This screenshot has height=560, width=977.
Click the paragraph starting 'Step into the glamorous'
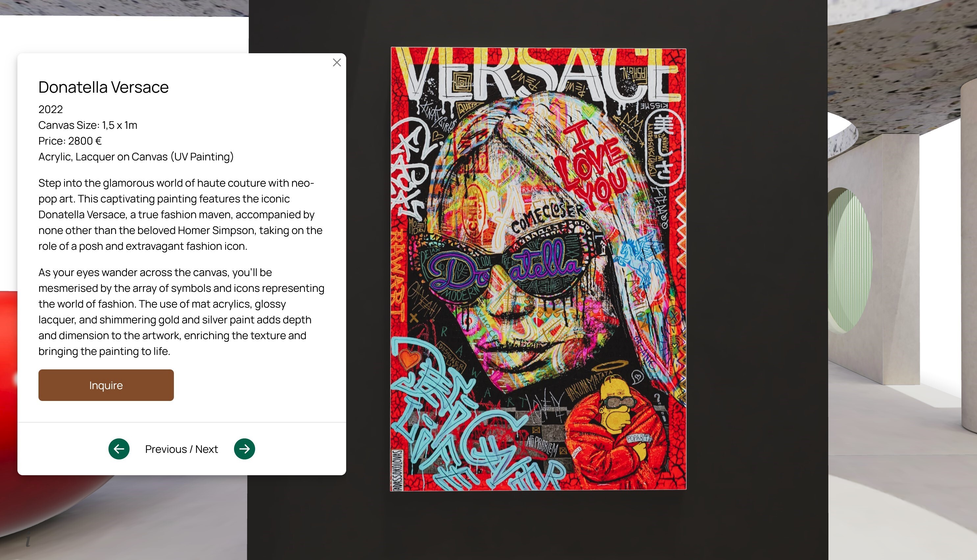pos(181,214)
